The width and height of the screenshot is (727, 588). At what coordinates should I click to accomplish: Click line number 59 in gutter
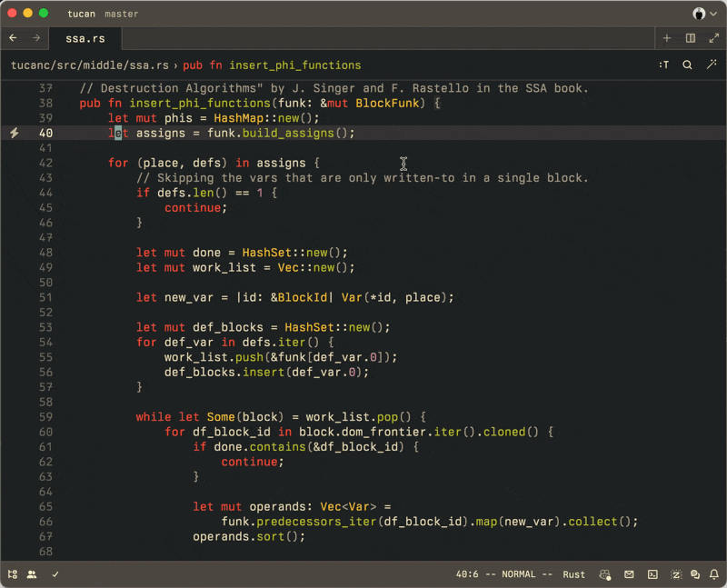pos(46,417)
